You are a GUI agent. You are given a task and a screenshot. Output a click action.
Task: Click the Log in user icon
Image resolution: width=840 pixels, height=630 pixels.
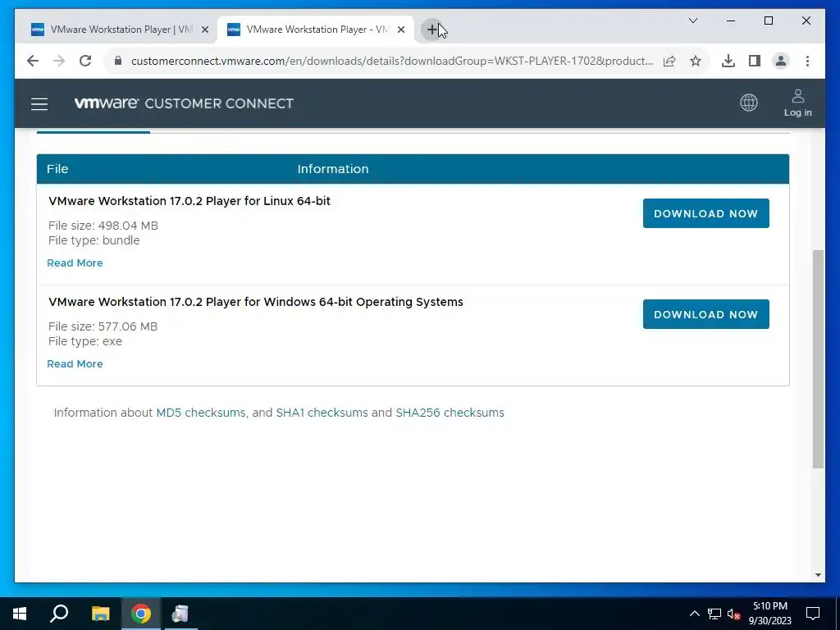coord(797,103)
